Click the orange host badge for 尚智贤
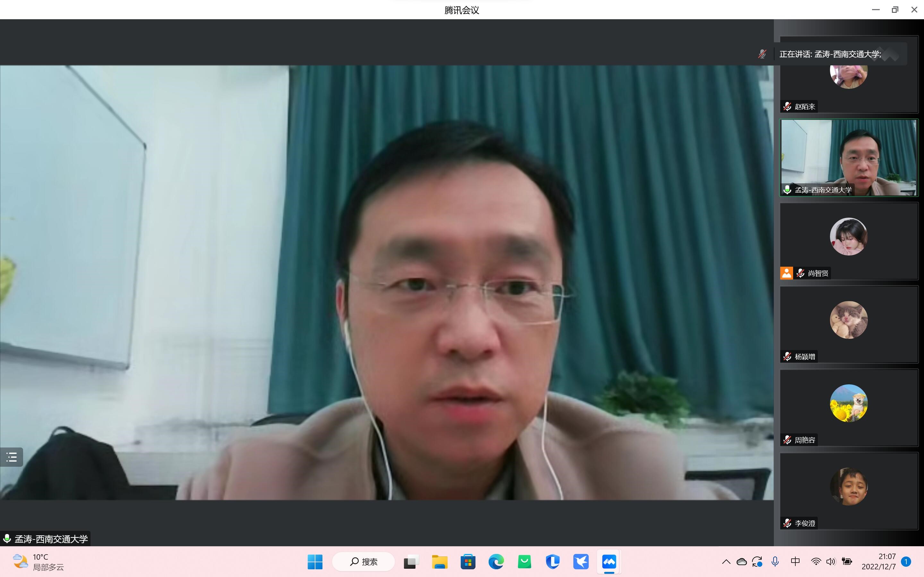Screen dimensions: 924x577 click(787, 273)
